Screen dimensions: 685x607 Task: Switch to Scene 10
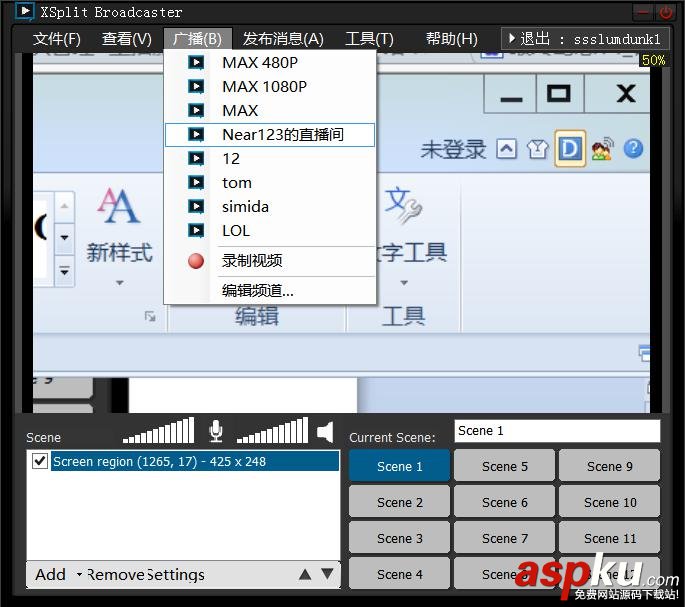tap(610, 503)
